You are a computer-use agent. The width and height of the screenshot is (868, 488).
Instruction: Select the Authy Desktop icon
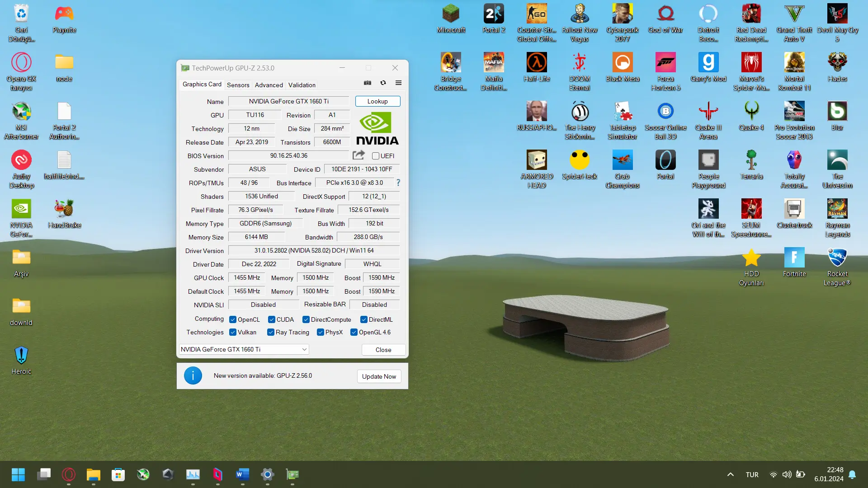(21, 169)
